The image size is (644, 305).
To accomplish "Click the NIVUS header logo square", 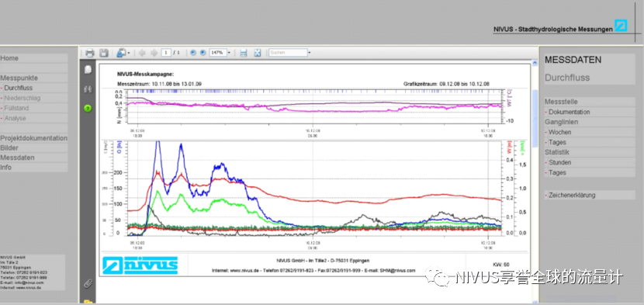I will [x=621, y=26].
